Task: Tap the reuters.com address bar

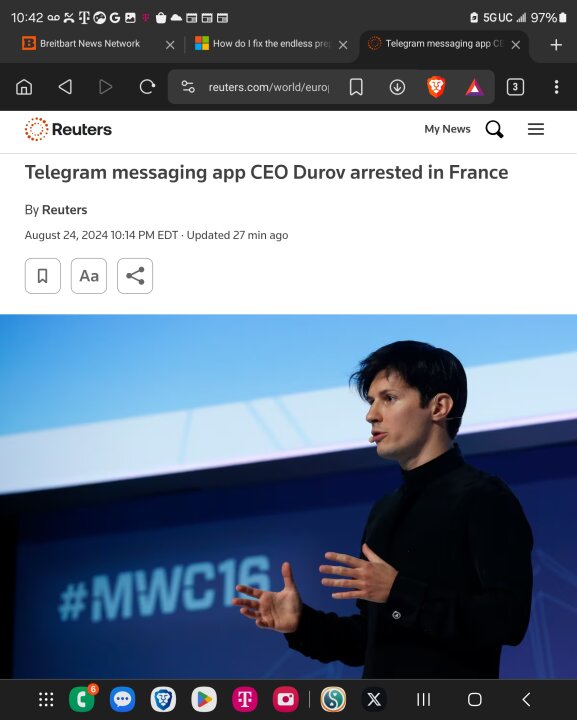Action: pos(269,87)
